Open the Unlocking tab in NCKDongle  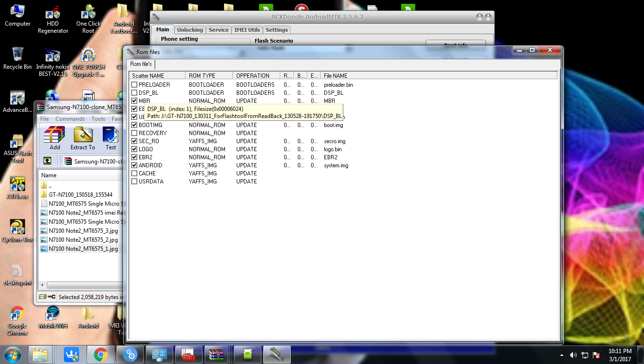(x=190, y=30)
